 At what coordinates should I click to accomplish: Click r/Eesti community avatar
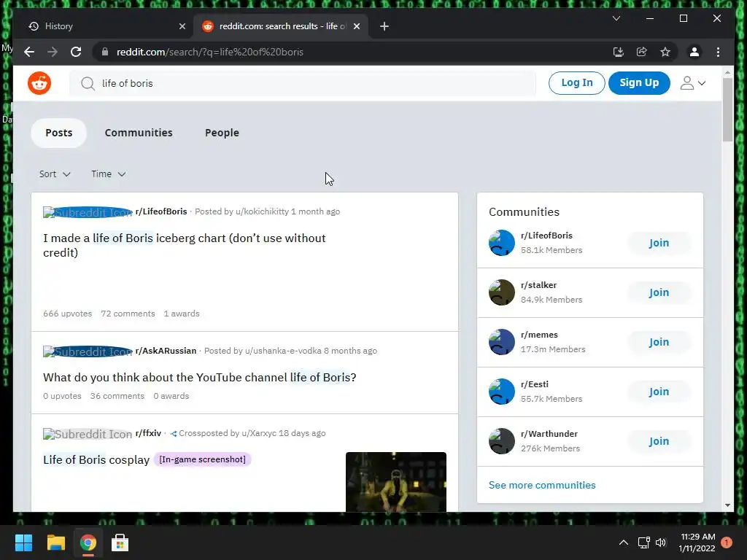point(502,392)
